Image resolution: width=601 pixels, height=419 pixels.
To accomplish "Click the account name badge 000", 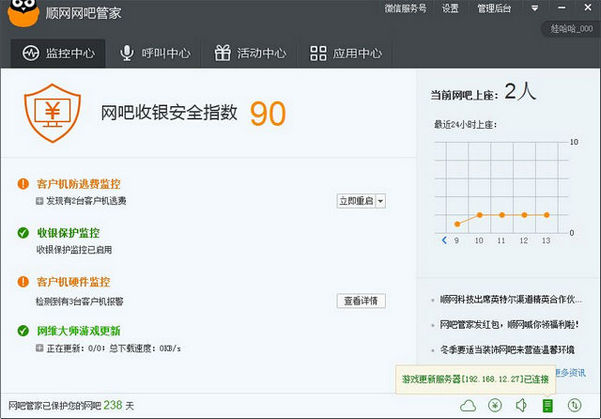I will [x=571, y=29].
